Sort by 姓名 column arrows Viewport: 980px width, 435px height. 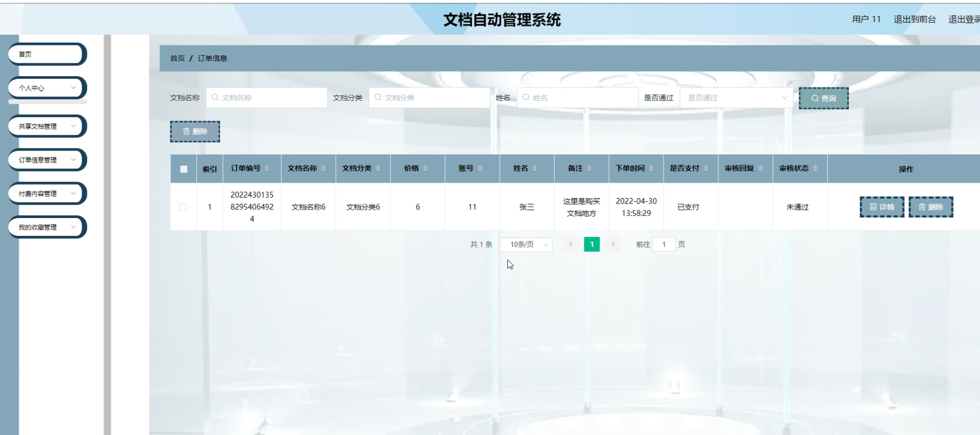coord(535,168)
